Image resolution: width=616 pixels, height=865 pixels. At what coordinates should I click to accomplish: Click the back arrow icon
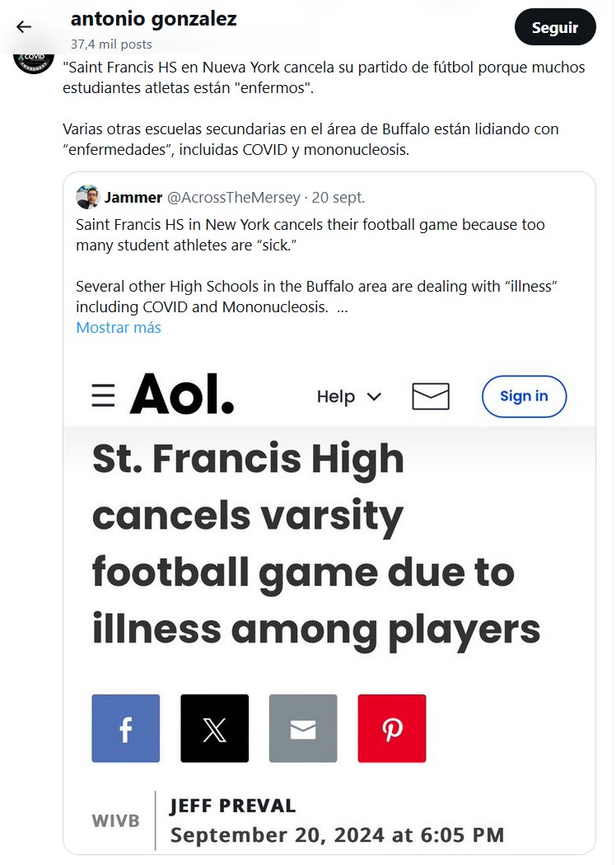[24, 27]
